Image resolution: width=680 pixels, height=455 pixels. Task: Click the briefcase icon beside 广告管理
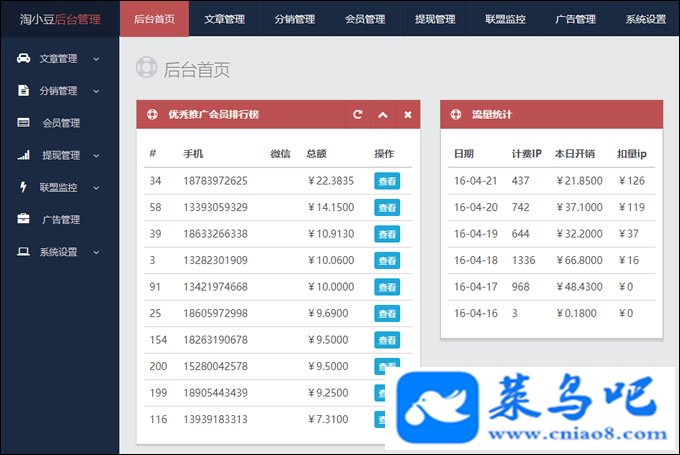tap(23, 219)
